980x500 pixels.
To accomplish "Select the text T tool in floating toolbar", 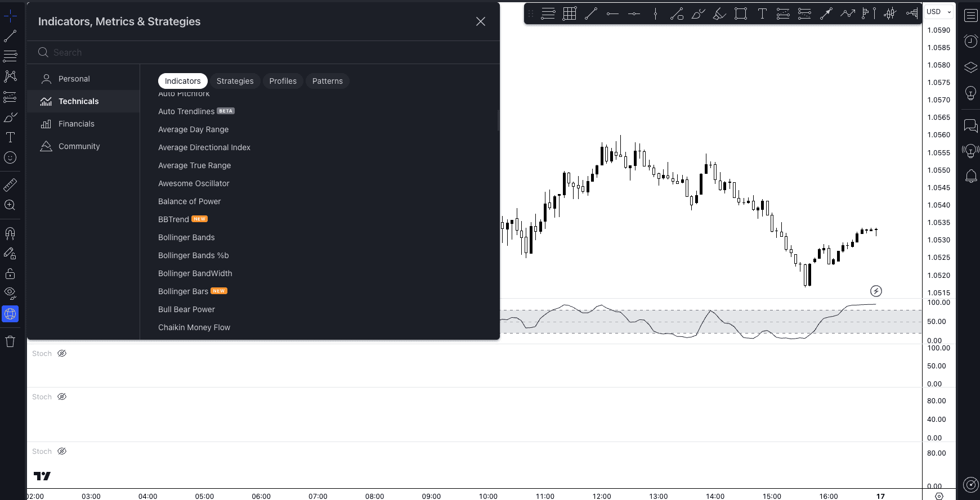I will click(762, 13).
